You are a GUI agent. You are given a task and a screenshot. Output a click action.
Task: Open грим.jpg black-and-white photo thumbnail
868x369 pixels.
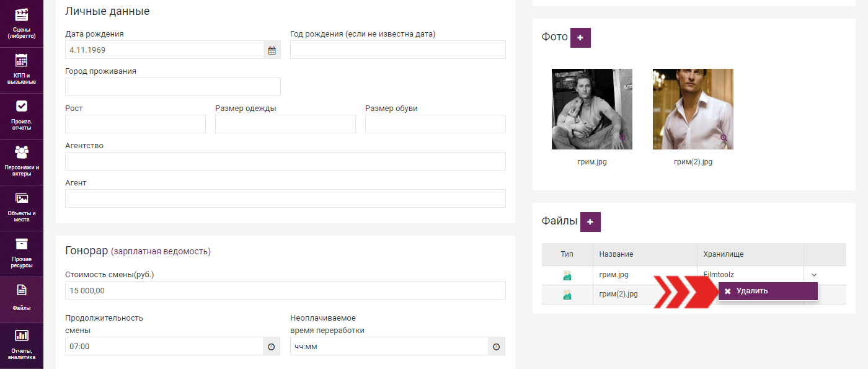[592, 109]
